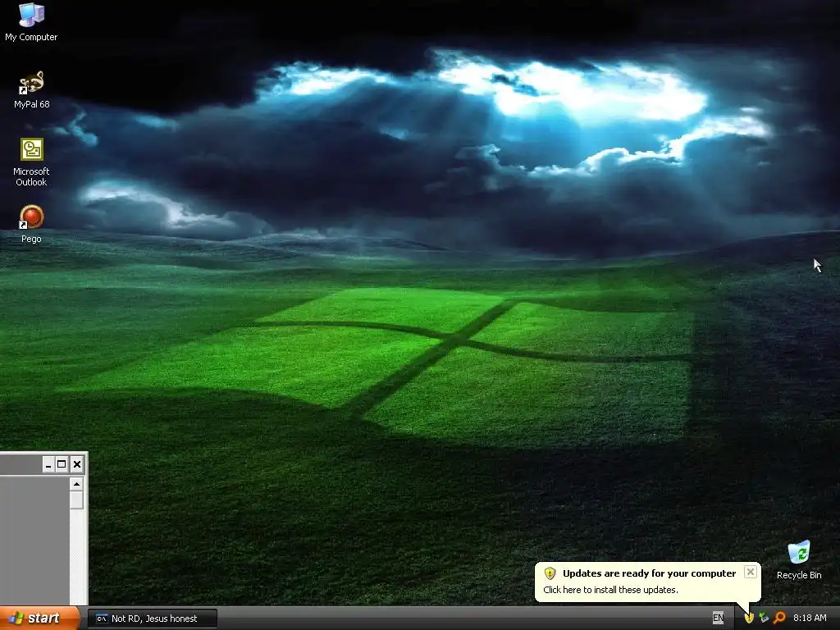Image resolution: width=840 pixels, height=630 pixels.
Task: Click the 8:18 AM clock
Action: [810, 619]
